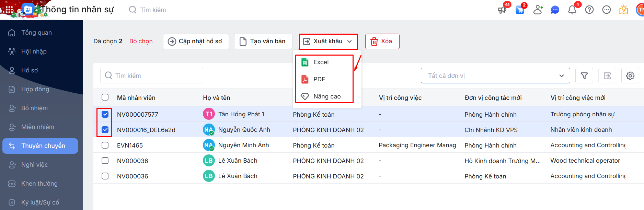Image resolution: width=644 pixels, height=210 pixels.
Task: Open table settings gear icon
Action: (x=630, y=76)
